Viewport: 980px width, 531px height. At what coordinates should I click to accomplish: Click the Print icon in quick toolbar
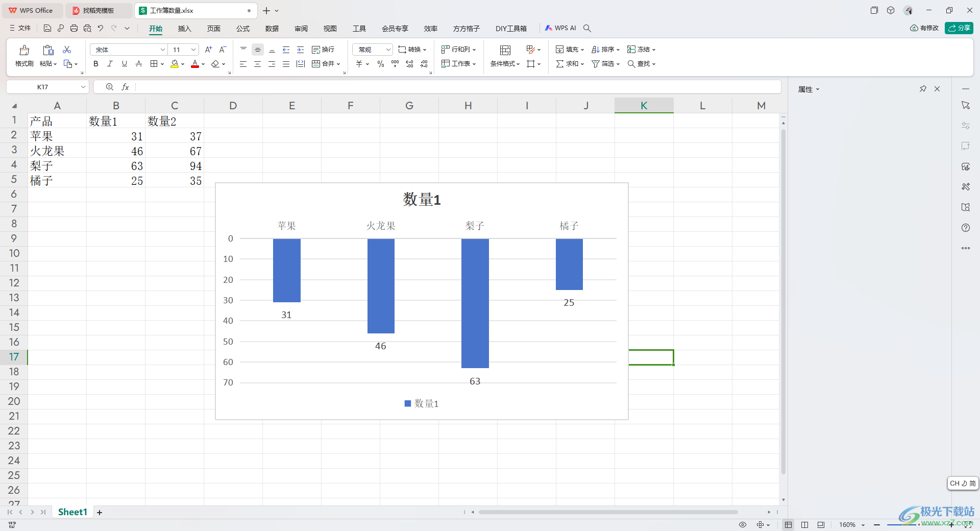74,28
